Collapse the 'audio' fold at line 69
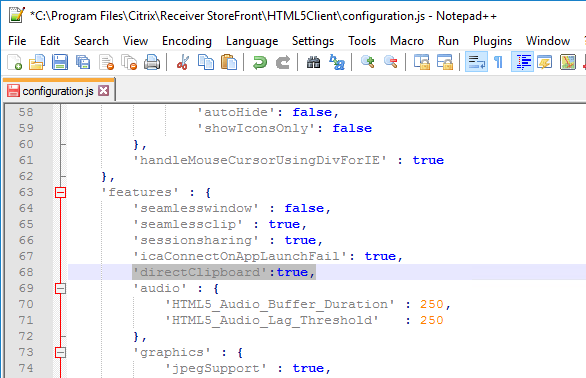Image resolution: width=586 pixels, height=378 pixels. 61,288
